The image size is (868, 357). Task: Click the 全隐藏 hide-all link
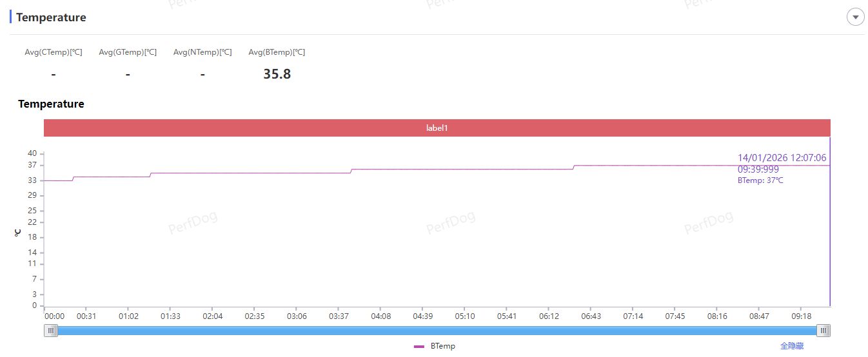[x=792, y=346]
